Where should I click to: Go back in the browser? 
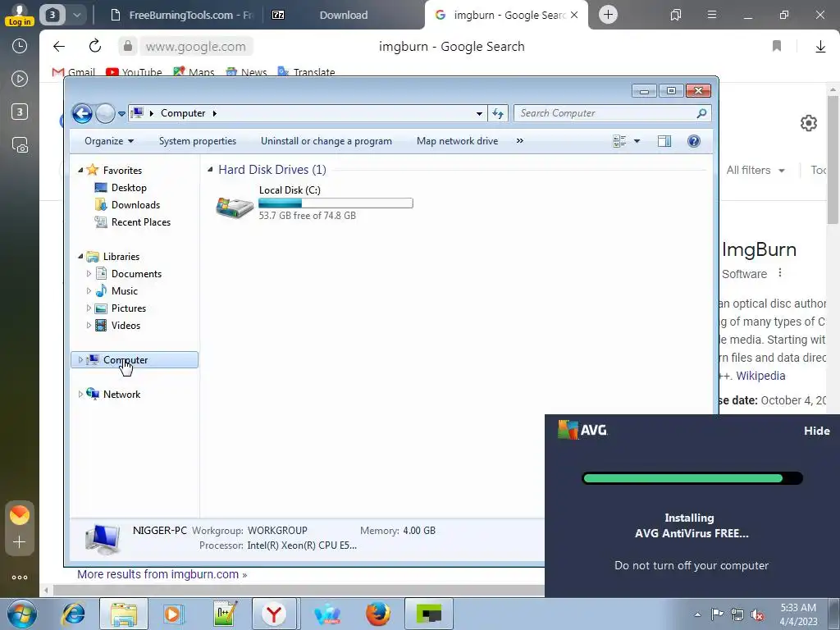[x=59, y=46]
